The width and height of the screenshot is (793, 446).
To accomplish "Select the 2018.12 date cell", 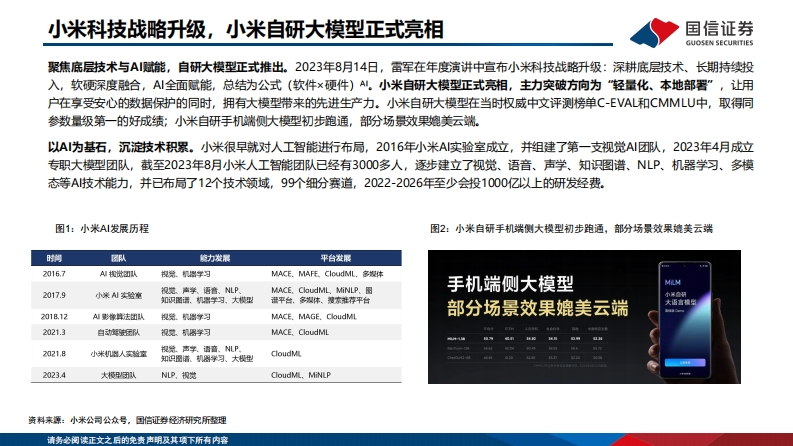I will point(54,317).
